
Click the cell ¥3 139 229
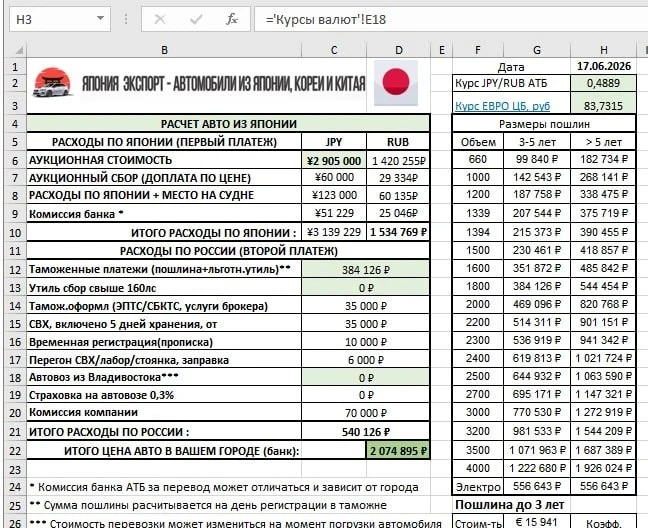(x=334, y=232)
